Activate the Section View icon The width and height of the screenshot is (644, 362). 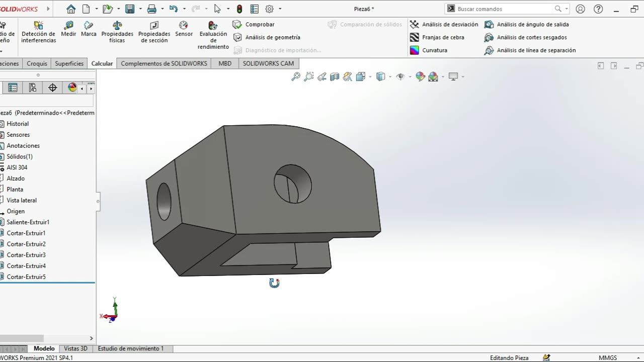[335, 76]
